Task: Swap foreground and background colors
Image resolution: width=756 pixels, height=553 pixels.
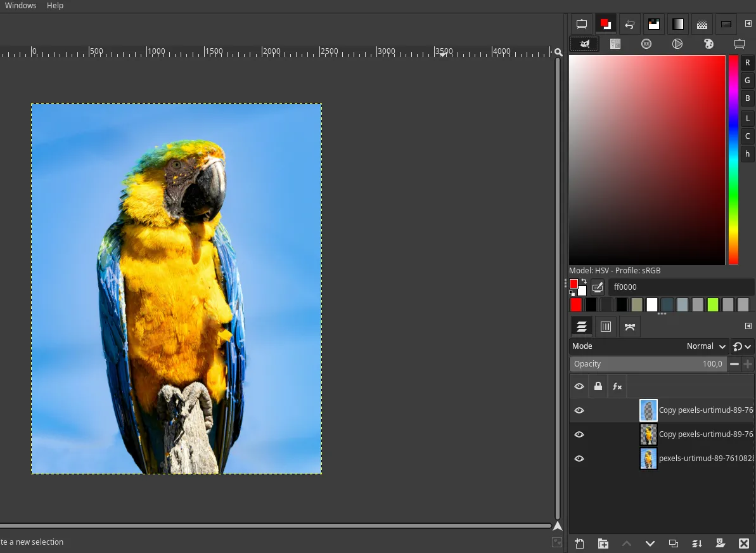Action: tap(582, 282)
